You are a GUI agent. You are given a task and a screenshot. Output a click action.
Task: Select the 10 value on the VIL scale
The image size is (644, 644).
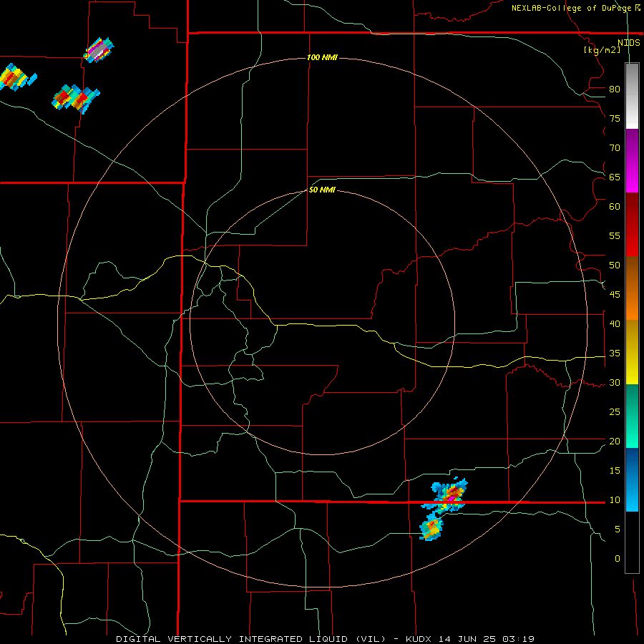pyautogui.click(x=615, y=500)
